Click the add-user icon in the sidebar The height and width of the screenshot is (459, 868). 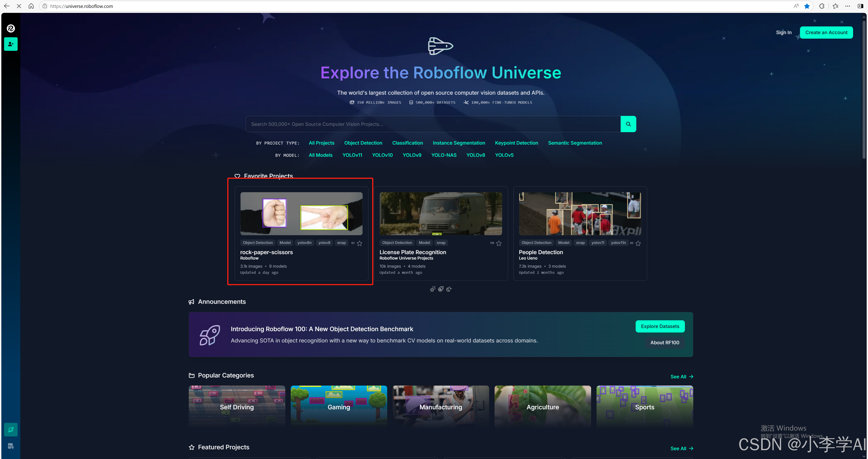click(x=11, y=44)
